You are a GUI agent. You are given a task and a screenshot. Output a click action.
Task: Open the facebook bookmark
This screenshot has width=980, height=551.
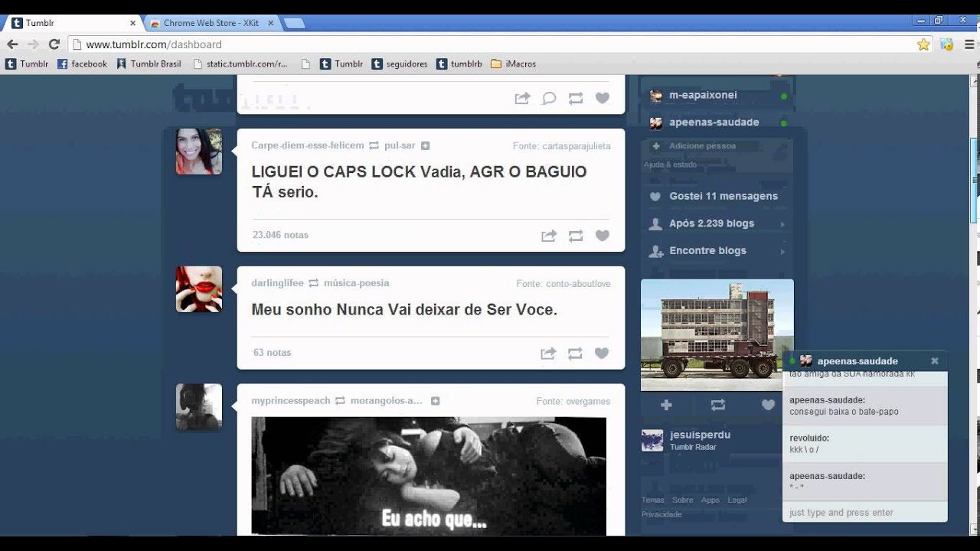83,64
